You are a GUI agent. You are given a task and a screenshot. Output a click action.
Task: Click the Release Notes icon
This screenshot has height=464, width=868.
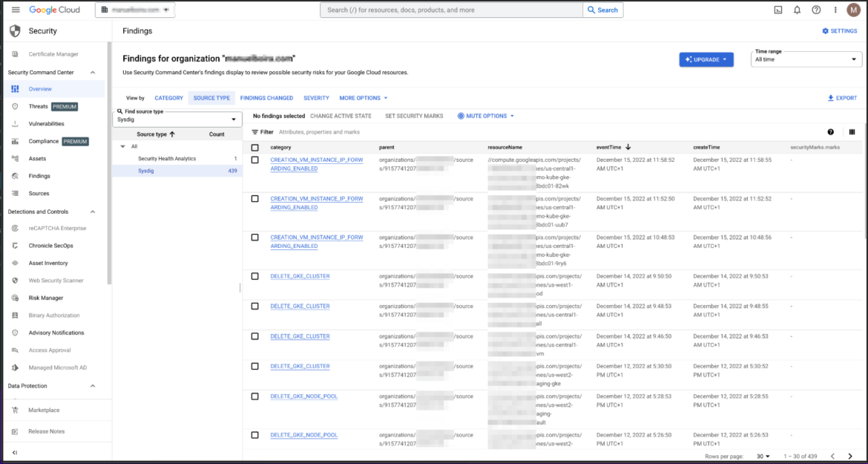[x=15, y=431]
